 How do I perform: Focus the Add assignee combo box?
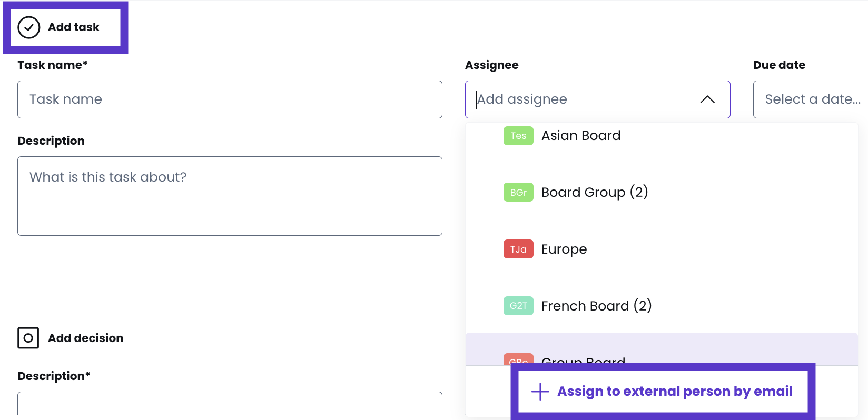click(579, 99)
